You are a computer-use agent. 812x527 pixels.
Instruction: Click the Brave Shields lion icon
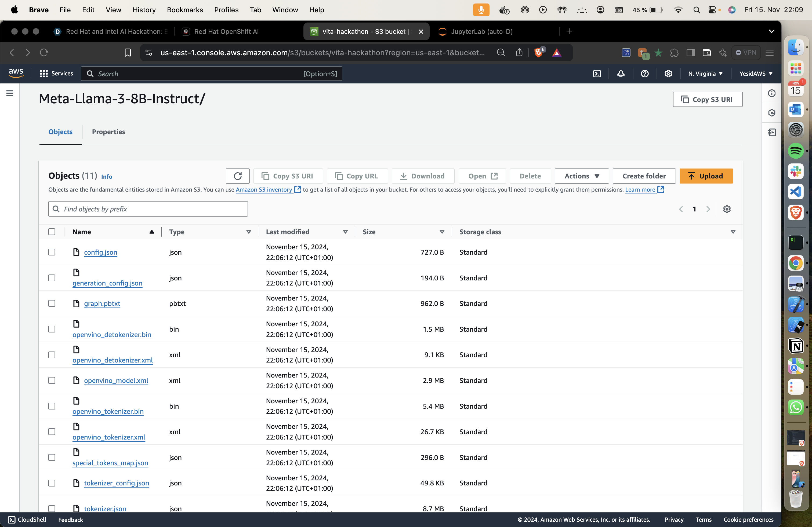tap(538, 53)
